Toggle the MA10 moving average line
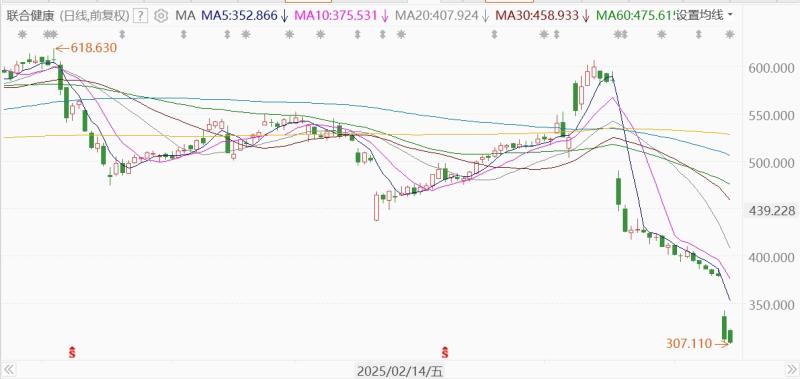The width and height of the screenshot is (800, 379). click(341, 16)
